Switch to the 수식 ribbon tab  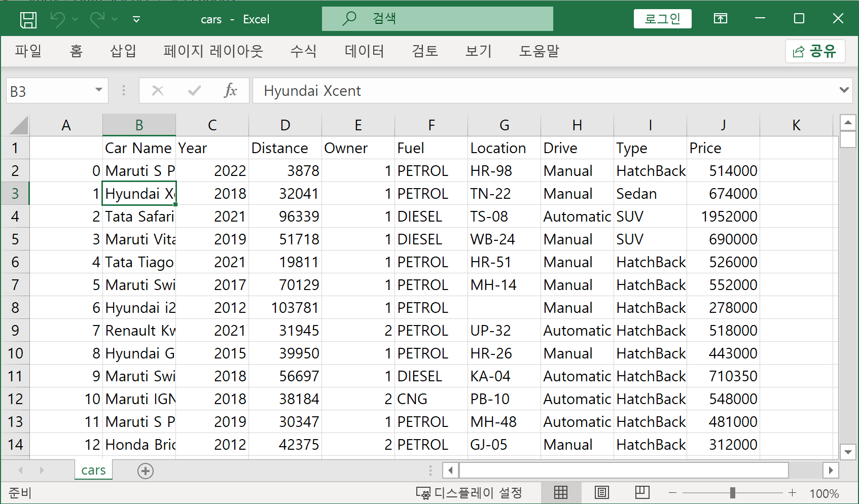point(303,51)
